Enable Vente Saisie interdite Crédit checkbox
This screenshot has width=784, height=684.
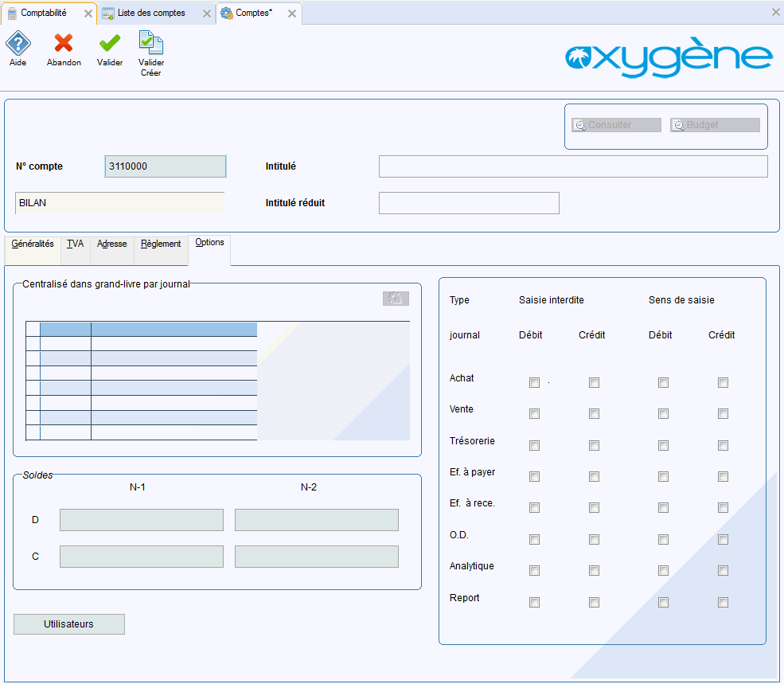(x=594, y=414)
